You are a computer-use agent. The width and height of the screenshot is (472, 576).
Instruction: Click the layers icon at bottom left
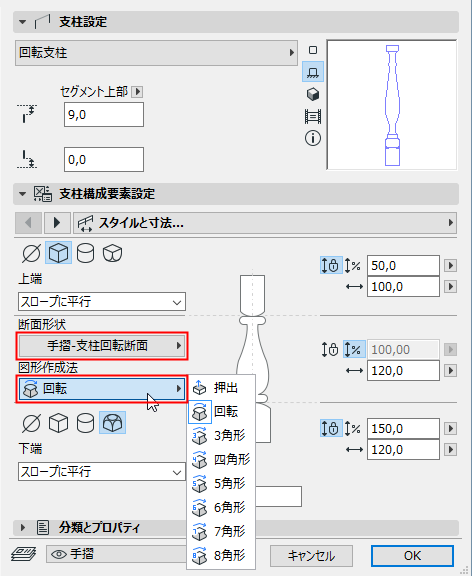(x=24, y=554)
